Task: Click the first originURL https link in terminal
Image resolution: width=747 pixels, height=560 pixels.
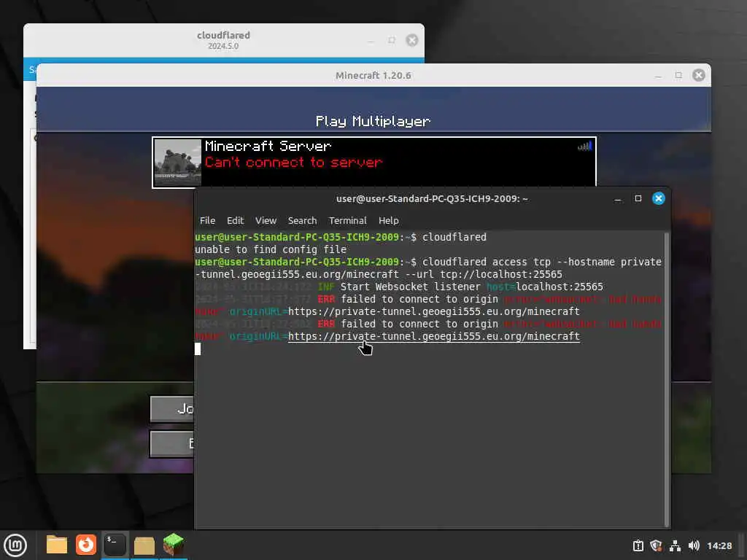Action: 433,311
